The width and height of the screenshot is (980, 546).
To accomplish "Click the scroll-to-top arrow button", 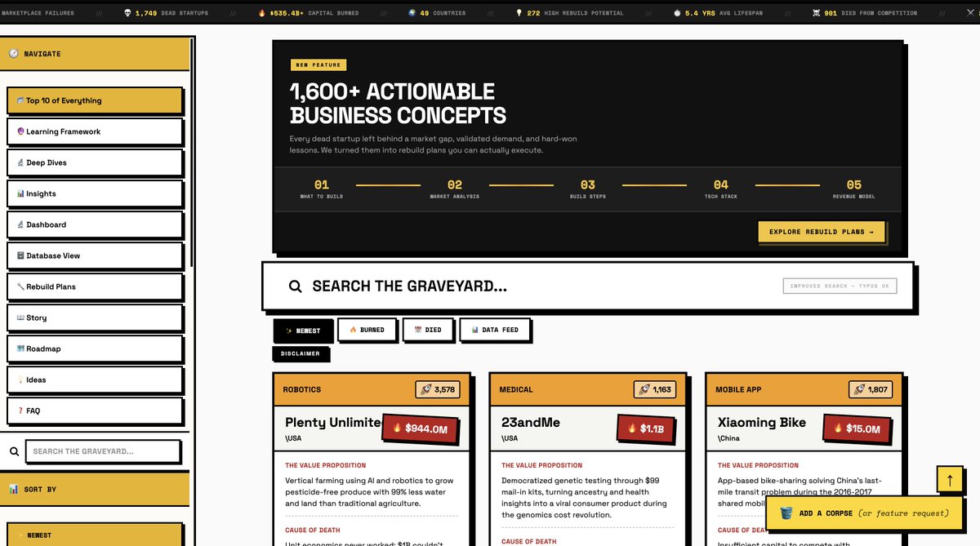I will click(950, 482).
